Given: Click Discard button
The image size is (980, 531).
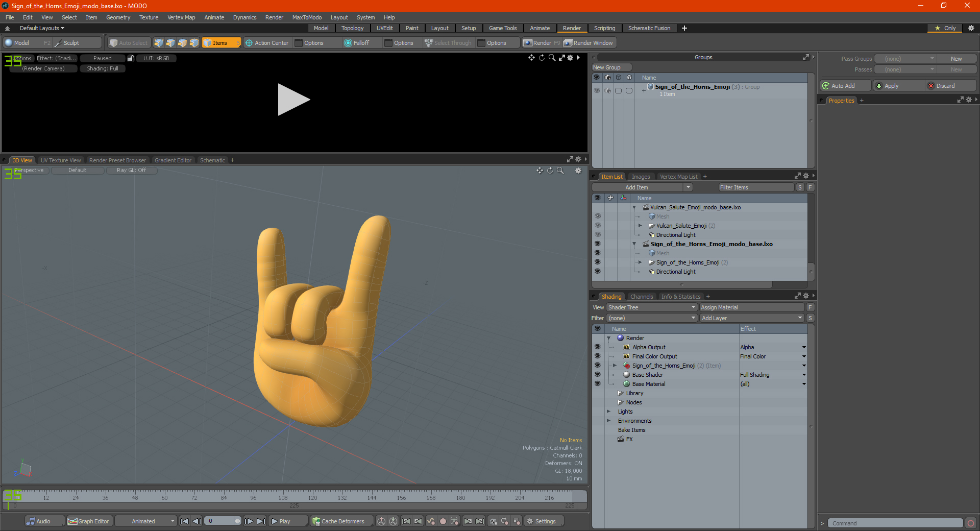Looking at the screenshot, I should [951, 86].
